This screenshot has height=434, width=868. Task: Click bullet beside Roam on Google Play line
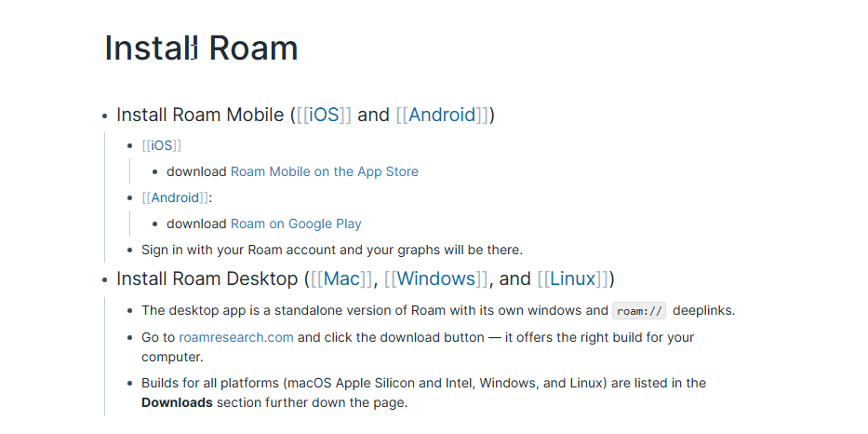[x=155, y=224]
